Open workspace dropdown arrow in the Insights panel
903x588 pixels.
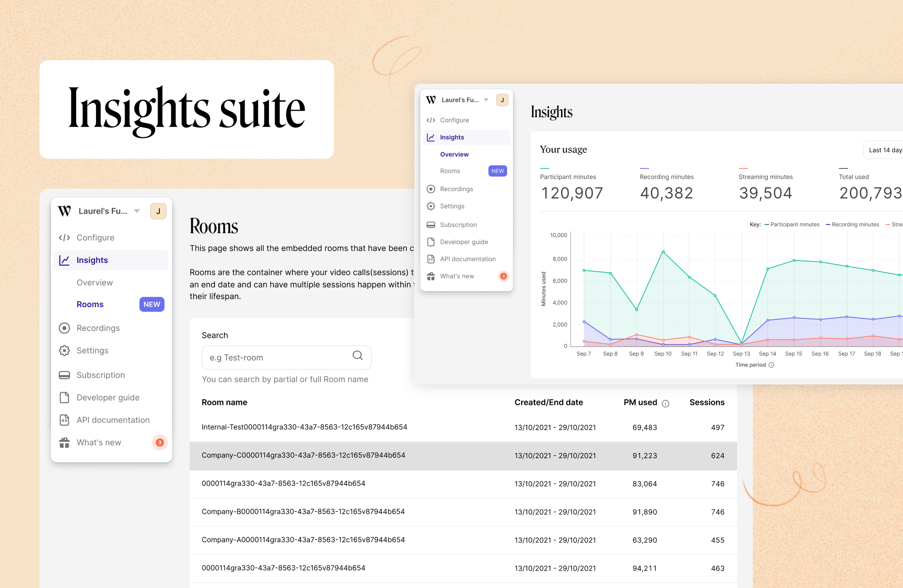(486, 100)
